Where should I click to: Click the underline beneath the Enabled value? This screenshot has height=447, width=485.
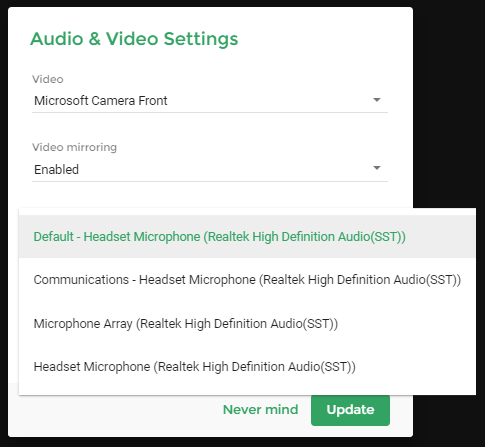[x=210, y=182]
